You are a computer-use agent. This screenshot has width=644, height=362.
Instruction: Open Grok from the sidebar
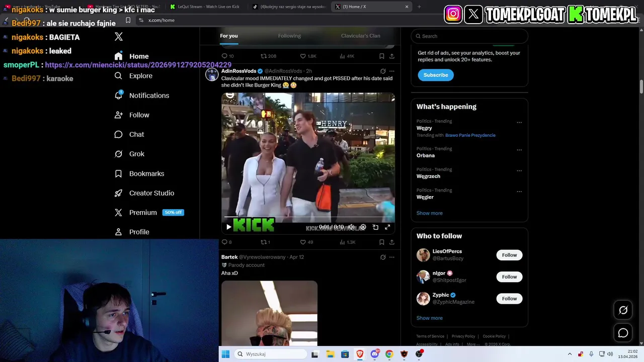(x=129, y=154)
